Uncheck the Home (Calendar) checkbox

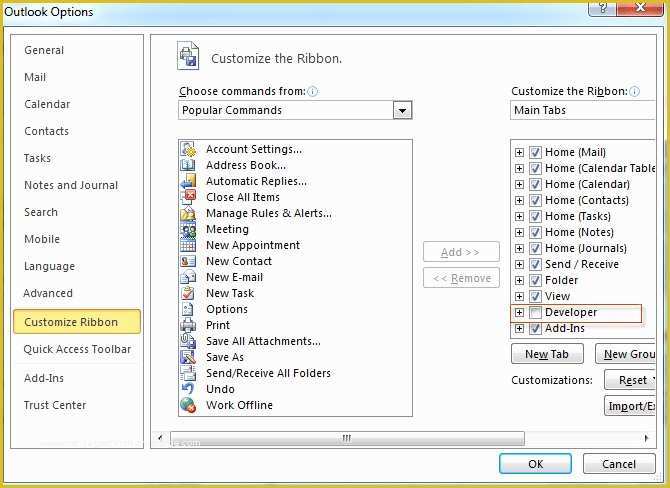coord(535,184)
